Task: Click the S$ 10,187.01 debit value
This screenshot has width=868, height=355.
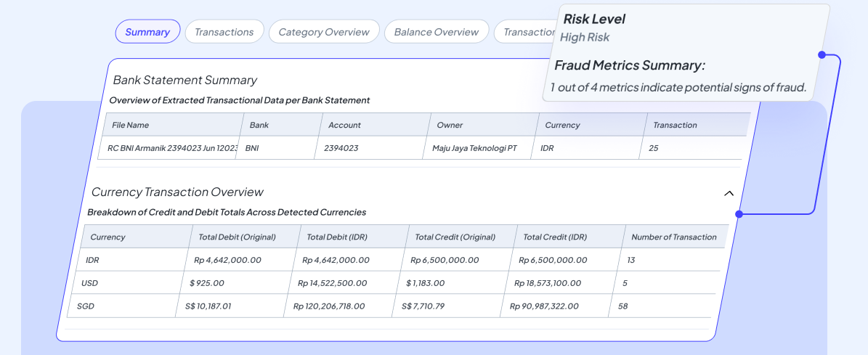Action: (208, 306)
